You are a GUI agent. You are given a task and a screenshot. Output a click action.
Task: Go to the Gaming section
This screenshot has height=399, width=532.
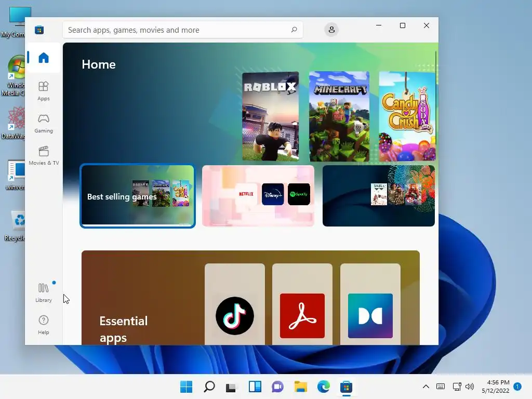(44, 124)
